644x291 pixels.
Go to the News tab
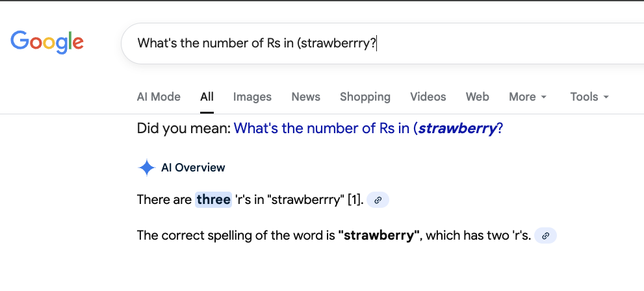tap(305, 97)
